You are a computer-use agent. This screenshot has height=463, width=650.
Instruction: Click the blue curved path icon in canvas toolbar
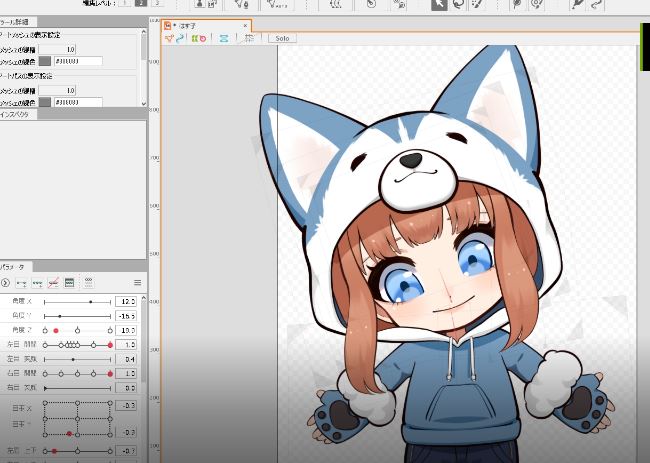(x=179, y=39)
